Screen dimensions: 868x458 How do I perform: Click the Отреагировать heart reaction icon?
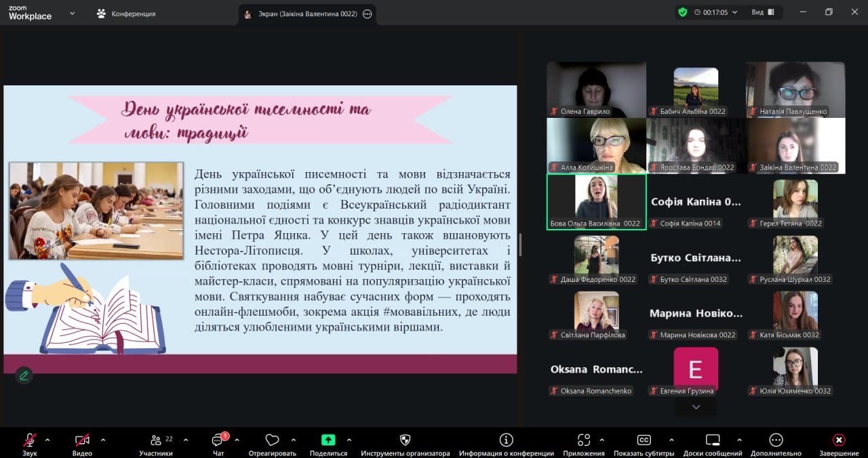pos(272,440)
